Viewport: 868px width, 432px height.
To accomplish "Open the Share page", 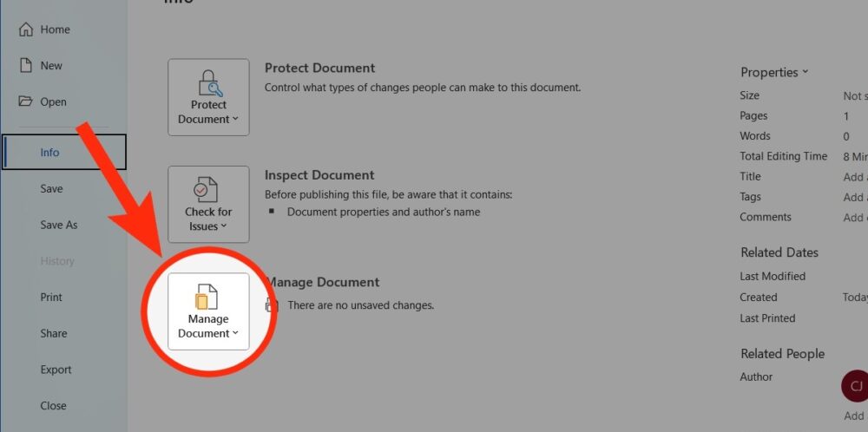I will (x=53, y=333).
